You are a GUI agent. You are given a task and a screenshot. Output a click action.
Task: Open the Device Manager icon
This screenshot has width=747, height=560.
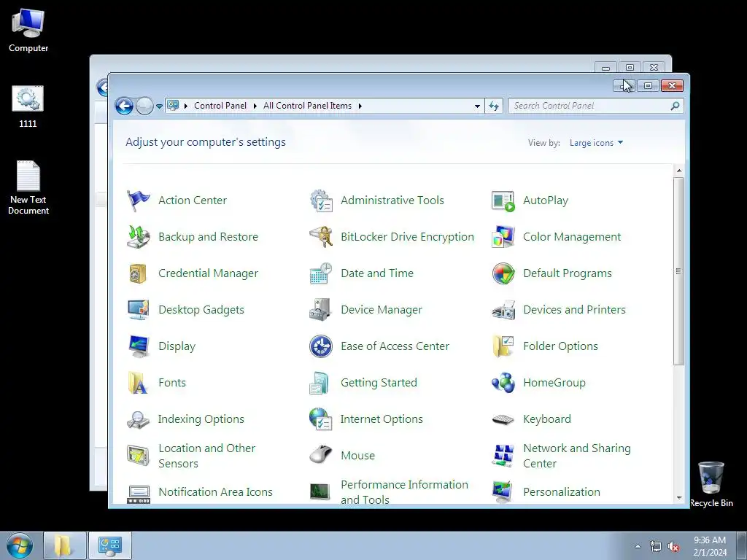coord(321,309)
